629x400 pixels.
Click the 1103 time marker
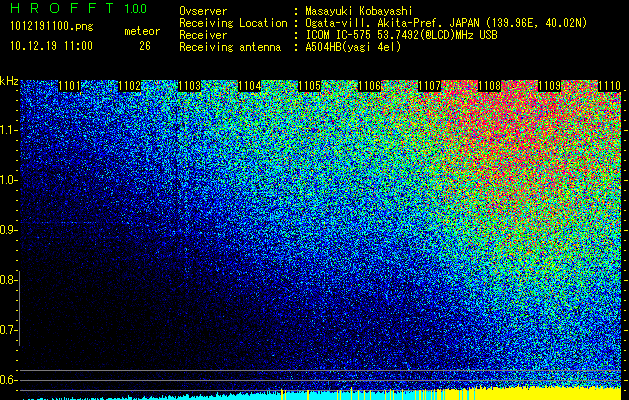[x=189, y=86]
